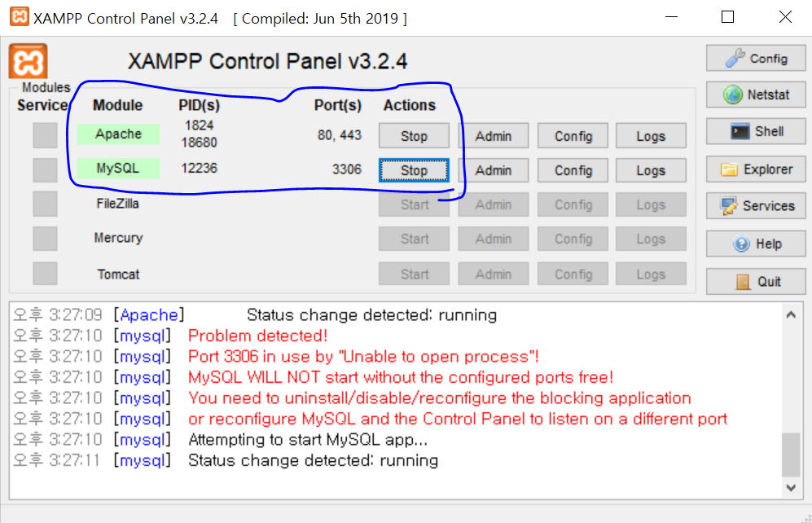The width and height of the screenshot is (812, 523).
Task: Open Apache Admin page
Action: (493, 136)
